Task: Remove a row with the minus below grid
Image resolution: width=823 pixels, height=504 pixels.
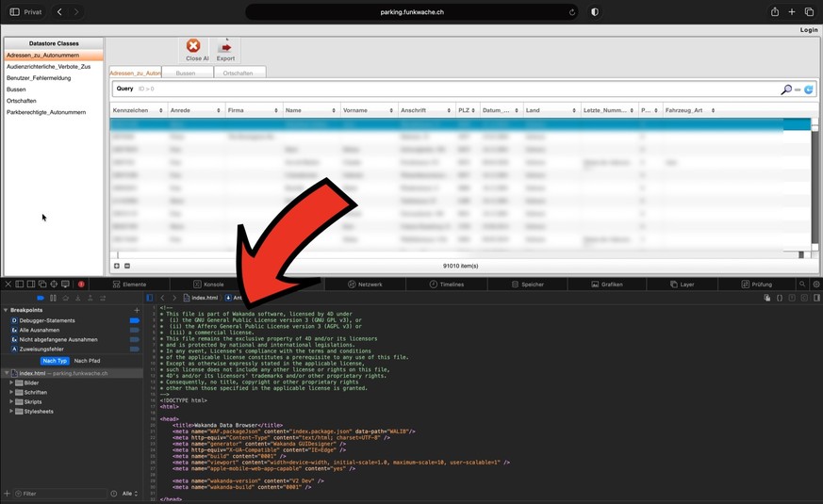Action: (127, 266)
